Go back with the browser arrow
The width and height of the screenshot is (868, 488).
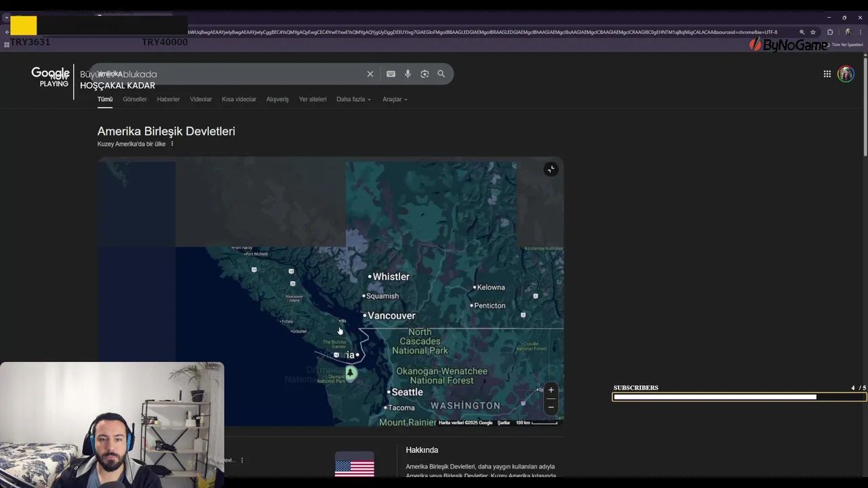point(7,32)
